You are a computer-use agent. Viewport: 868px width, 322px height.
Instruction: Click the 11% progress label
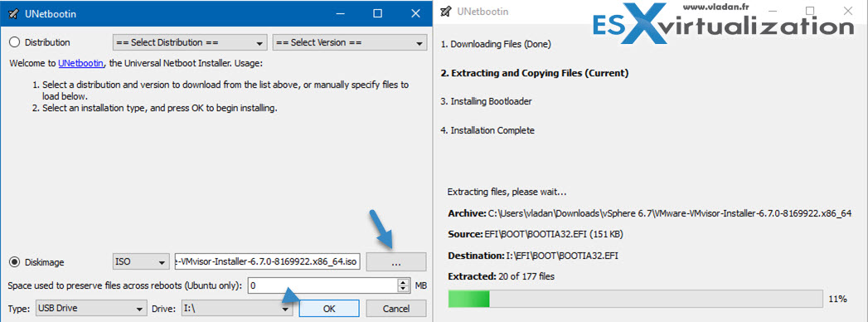[837, 299]
